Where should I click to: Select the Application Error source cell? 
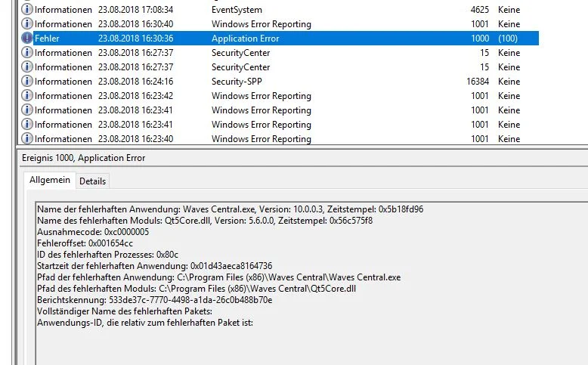coord(245,39)
